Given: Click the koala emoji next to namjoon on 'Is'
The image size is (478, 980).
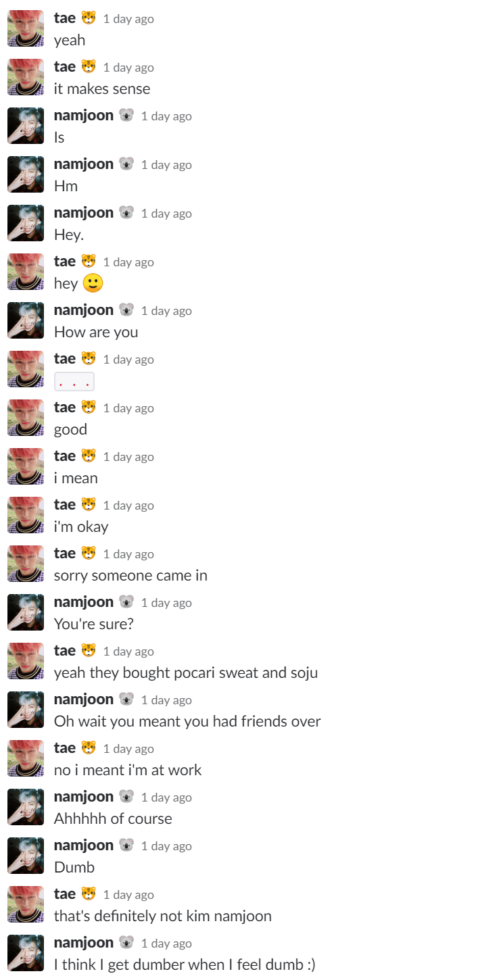Looking at the screenshot, I should click(126, 115).
